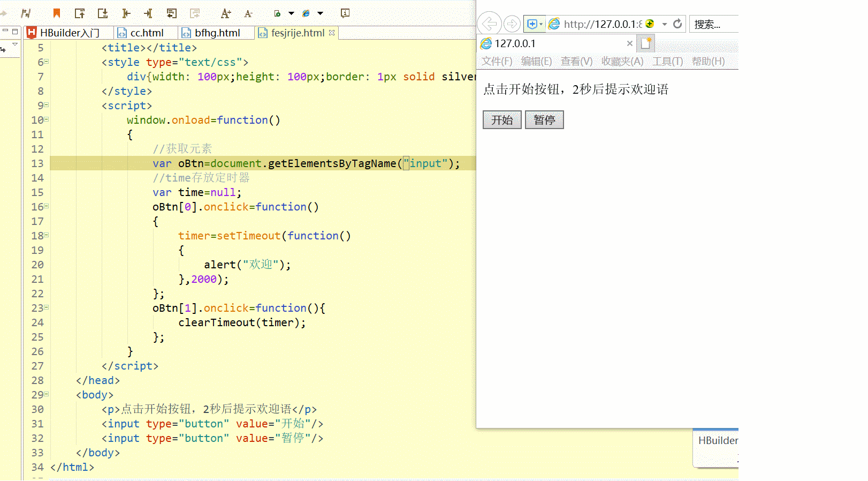This screenshot has height=481, width=868.
Task: Collapse the setTimeout fold on line 18
Action: tap(47, 235)
